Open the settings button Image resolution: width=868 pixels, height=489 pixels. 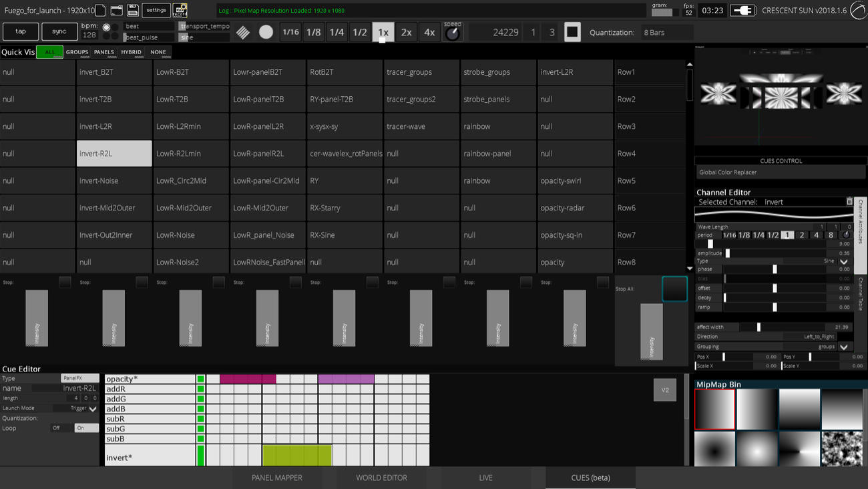pyautogui.click(x=156, y=10)
